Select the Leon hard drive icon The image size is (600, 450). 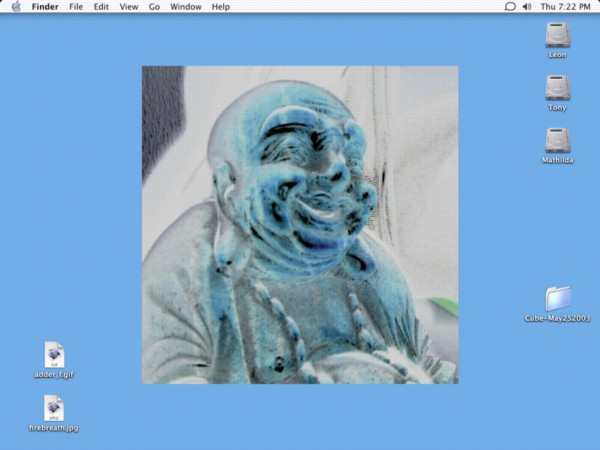point(557,36)
